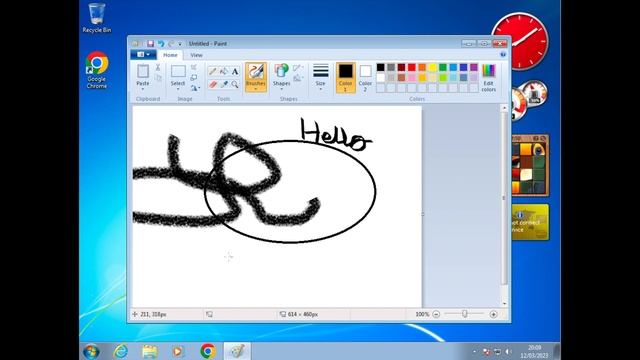Pick the pink color swatch

point(411,78)
